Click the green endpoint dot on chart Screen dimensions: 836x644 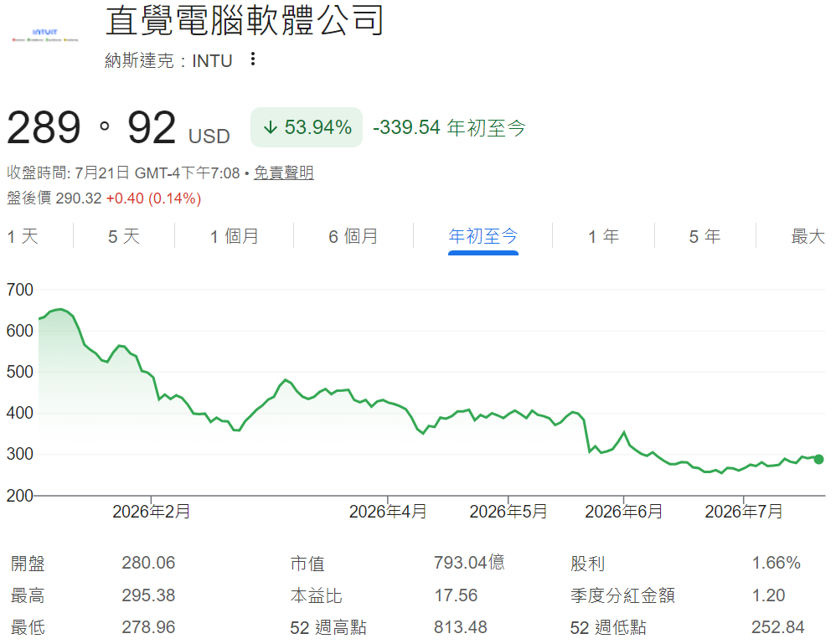(819, 459)
